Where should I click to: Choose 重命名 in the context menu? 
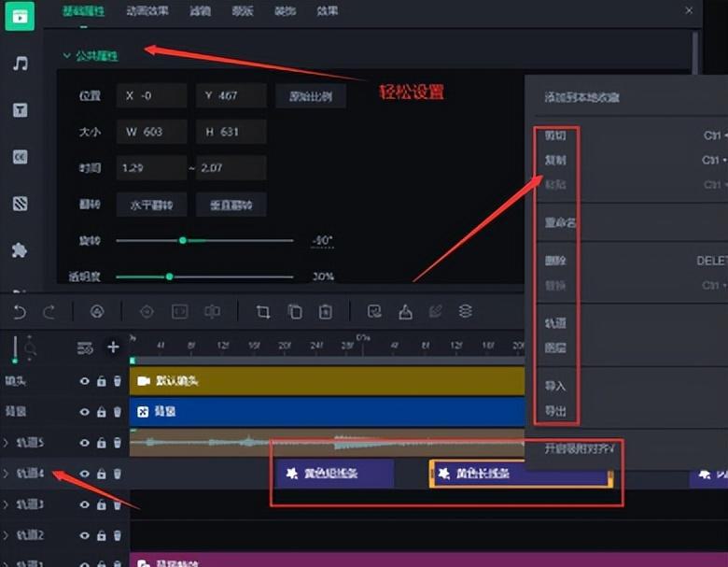pyautogui.click(x=560, y=222)
